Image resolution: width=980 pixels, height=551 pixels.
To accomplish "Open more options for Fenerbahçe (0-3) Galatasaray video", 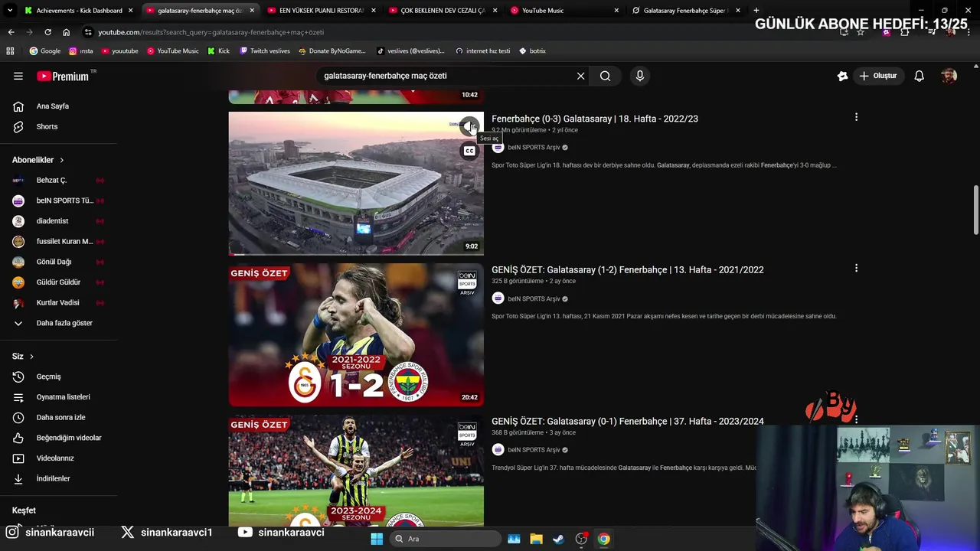I will 856,117.
